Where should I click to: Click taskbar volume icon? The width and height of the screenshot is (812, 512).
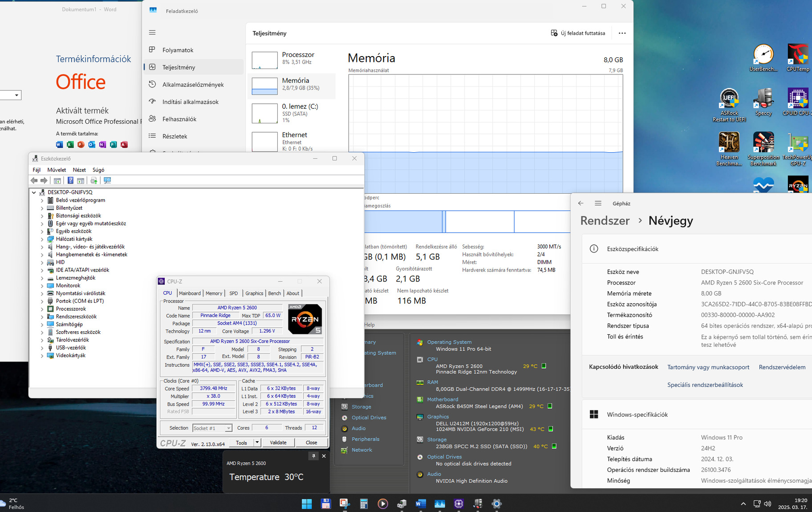[767, 504]
